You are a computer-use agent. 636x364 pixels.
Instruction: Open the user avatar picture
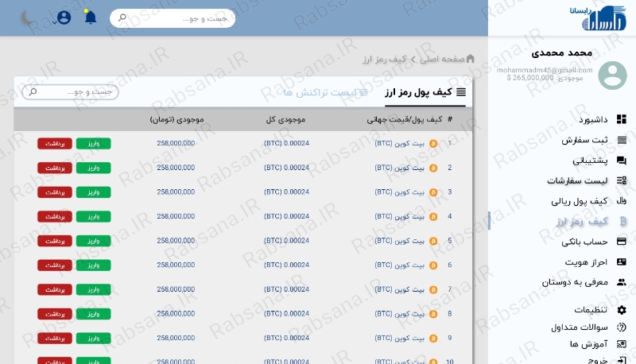[612, 76]
